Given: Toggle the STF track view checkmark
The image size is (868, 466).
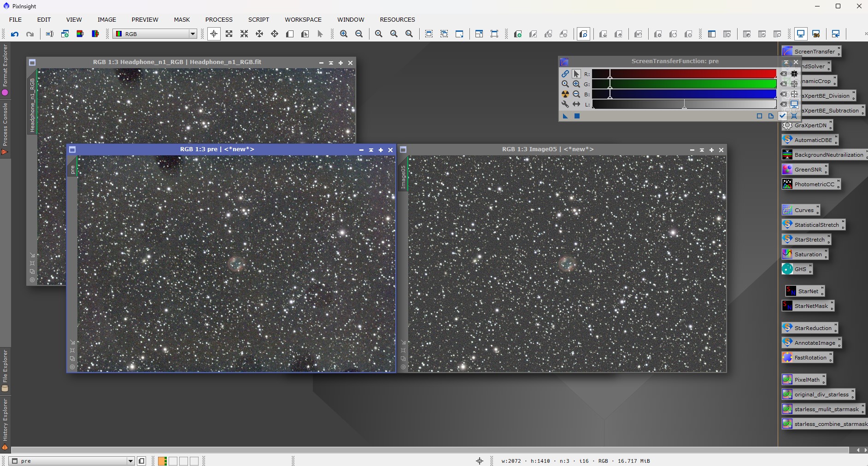Looking at the screenshot, I should coord(783,116).
